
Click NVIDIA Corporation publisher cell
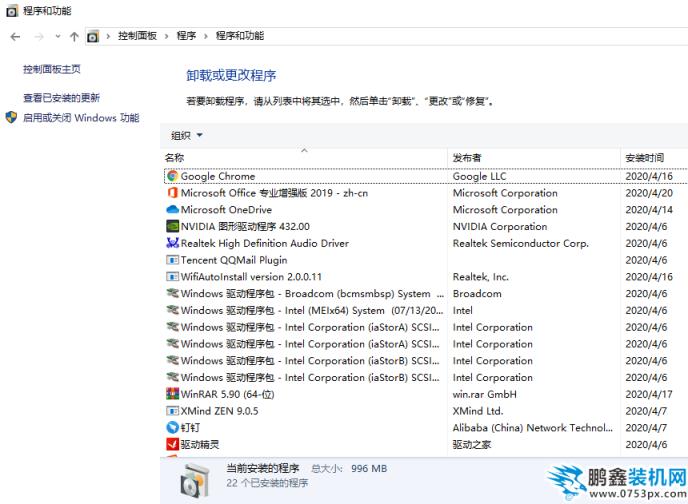pos(500,226)
